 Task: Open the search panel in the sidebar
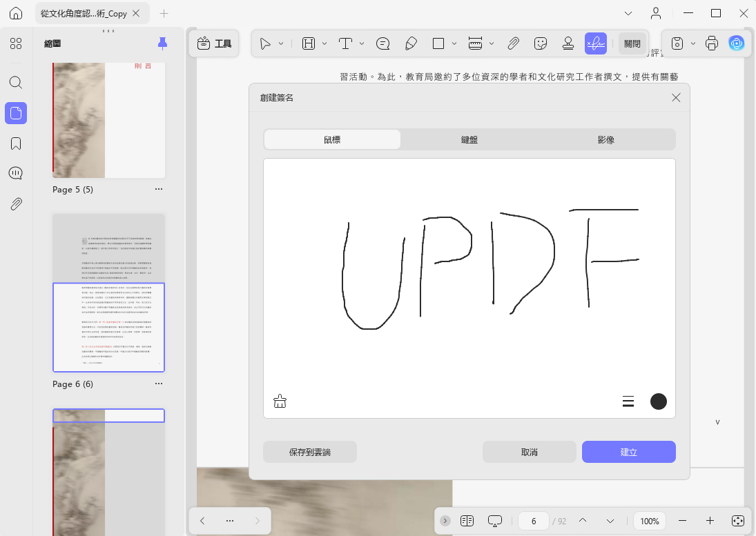point(16,82)
